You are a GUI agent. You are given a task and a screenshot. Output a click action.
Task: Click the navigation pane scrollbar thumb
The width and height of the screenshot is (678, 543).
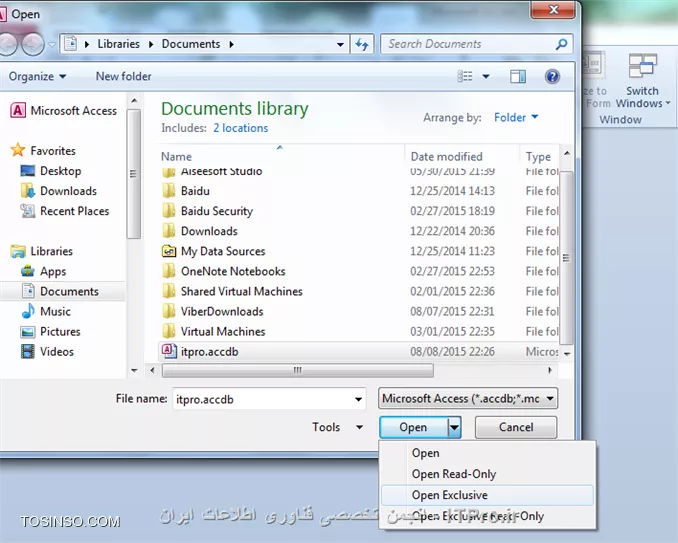(134, 174)
